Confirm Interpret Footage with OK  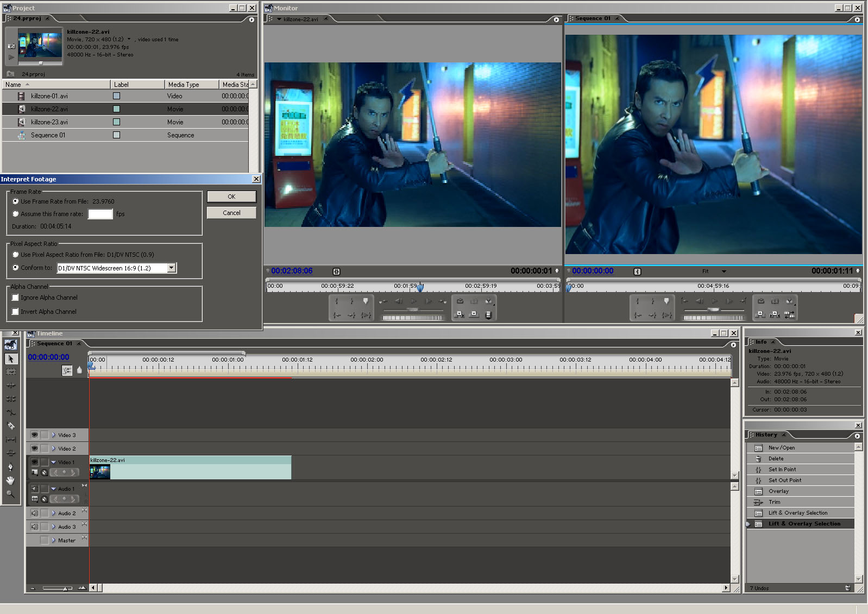coord(231,197)
